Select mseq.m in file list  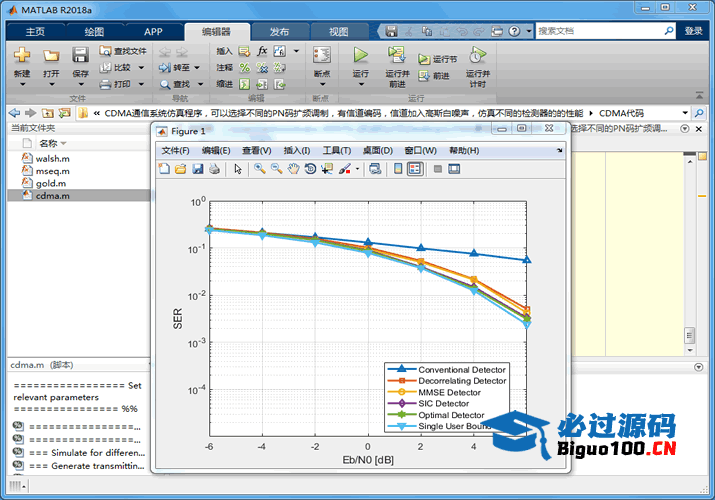point(52,171)
